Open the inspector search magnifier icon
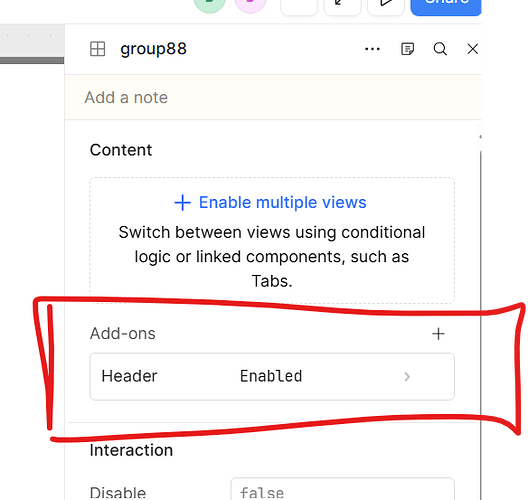 [440, 49]
